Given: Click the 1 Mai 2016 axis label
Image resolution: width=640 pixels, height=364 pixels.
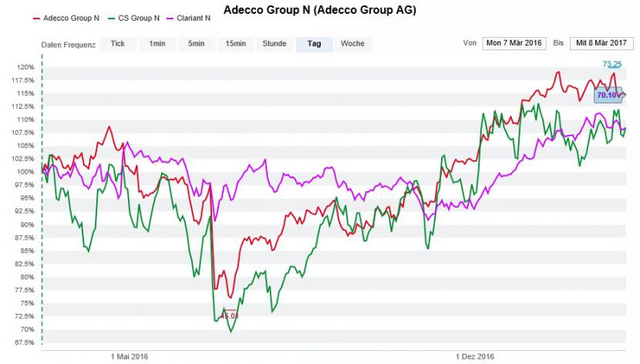Looking at the screenshot, I should coord(130,356).
